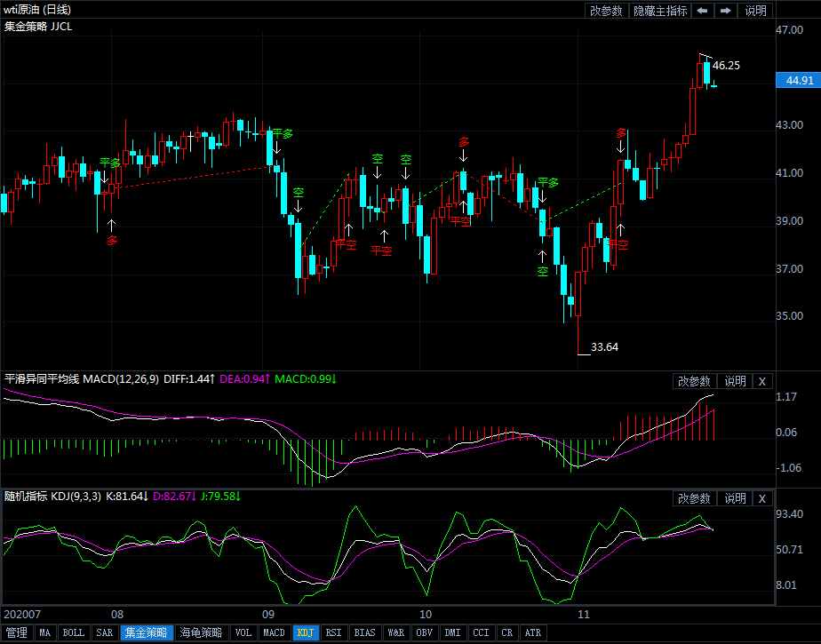Screen dimensions: 821x644
Task: Click the 33.64 low price annotation
Action: tap(605, 347)
